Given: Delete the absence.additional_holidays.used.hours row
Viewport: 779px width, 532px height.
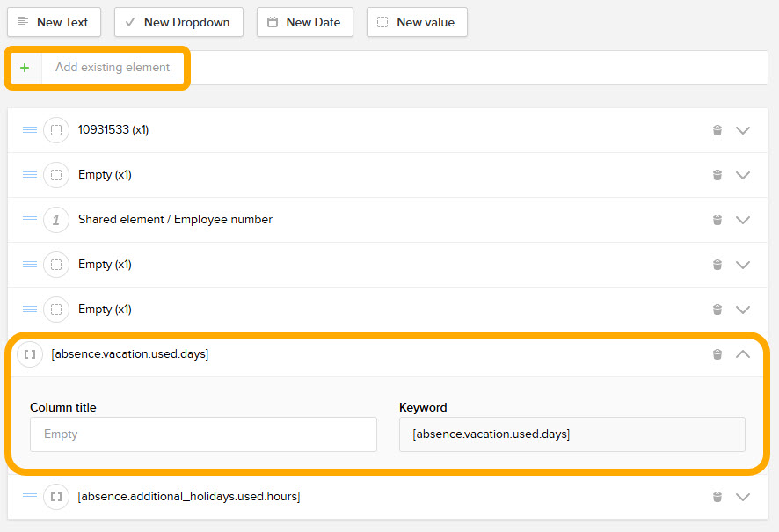Looking at the screenshot, I should pyautogui.click(x=717, y=497).
